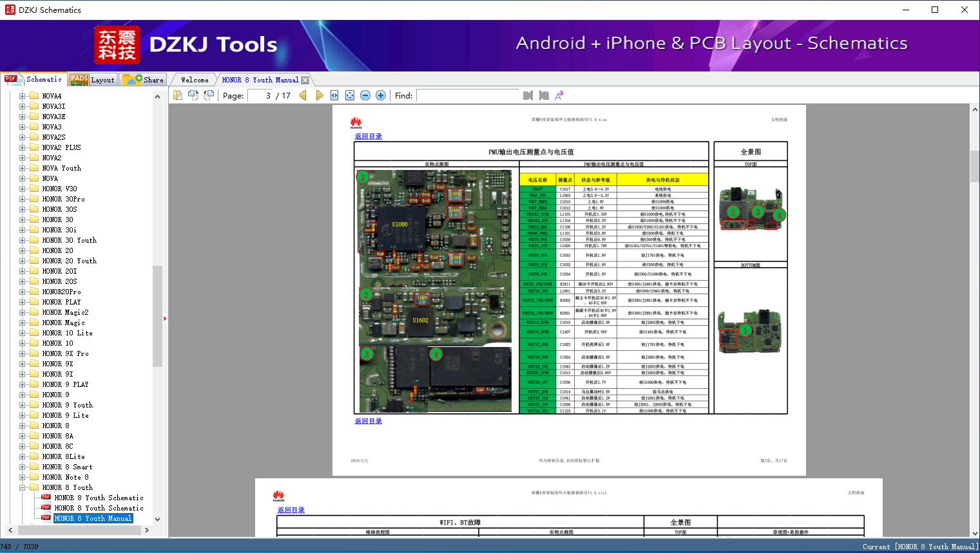Image resolution: width=980 pixels, height=553 pixels.
Task: Maximize the DZKJ Schematics window
Action: (935, 10)
